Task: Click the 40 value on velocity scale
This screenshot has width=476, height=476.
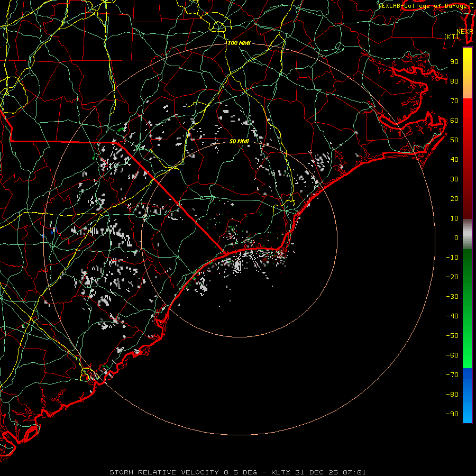Action: click(x=454, y=160)
